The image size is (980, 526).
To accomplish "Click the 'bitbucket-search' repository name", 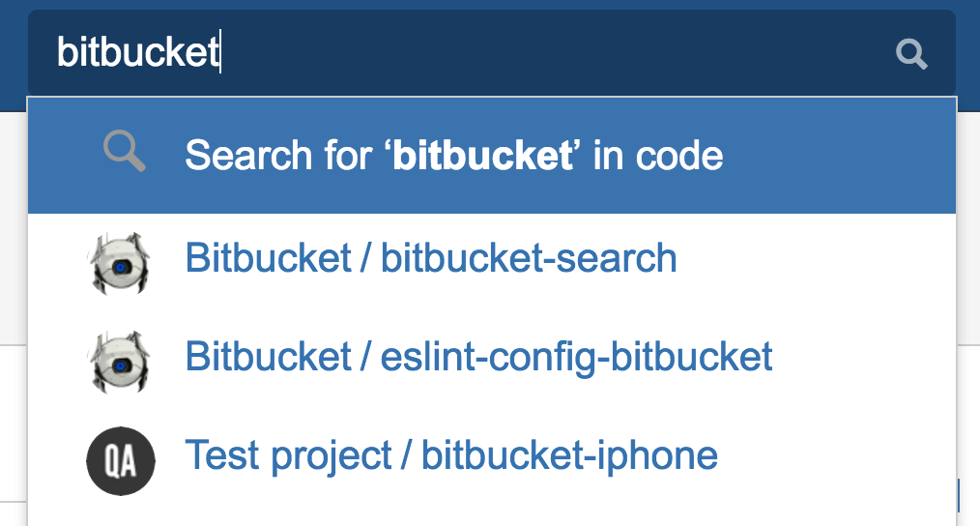I will [x=529, y=259].
